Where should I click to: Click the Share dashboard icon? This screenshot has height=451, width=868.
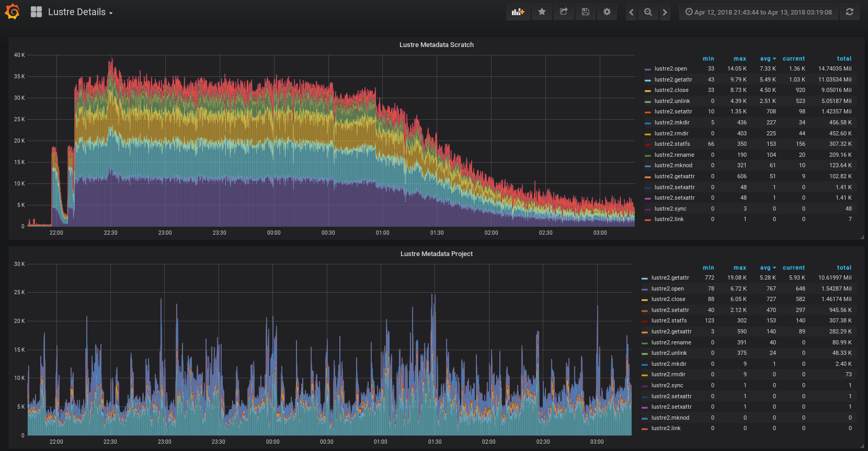[564, 12]
